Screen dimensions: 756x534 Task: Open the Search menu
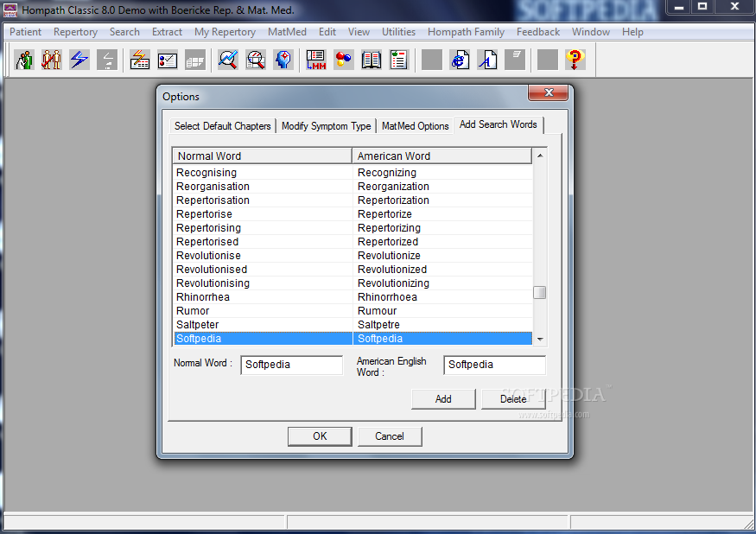click(124, 32)
